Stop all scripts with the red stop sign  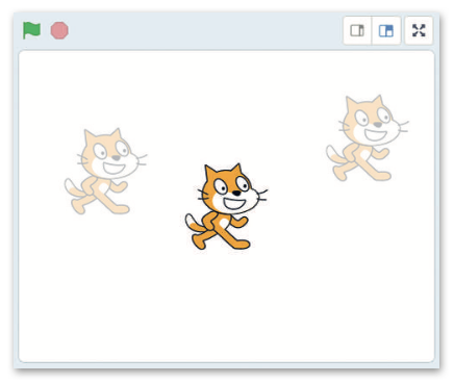tap(60, 31)
